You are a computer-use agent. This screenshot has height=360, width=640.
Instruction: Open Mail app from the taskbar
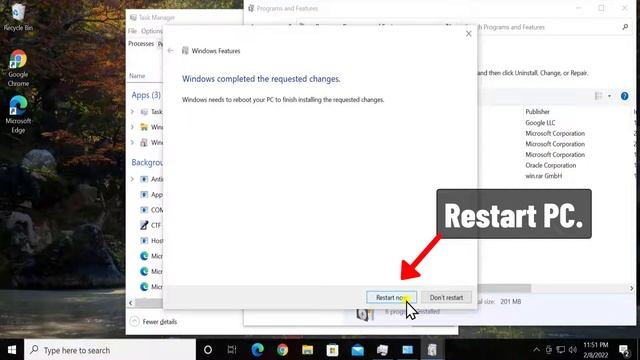pos(358,350)
